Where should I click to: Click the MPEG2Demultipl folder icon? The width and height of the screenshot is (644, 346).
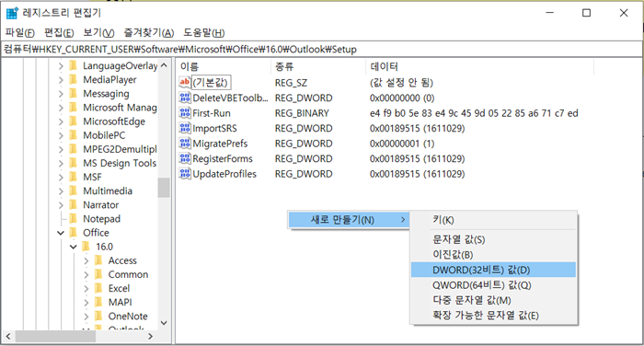click(74, 149)
